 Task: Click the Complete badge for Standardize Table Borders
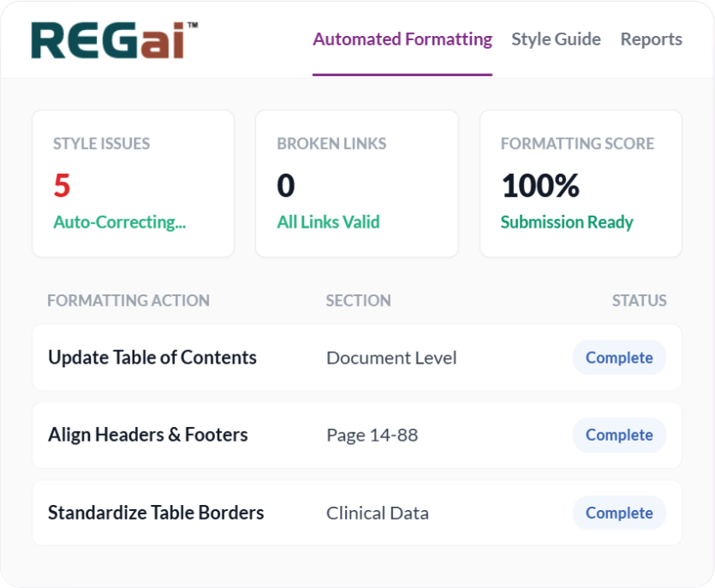pyautogui.click(x=619, y=513)
